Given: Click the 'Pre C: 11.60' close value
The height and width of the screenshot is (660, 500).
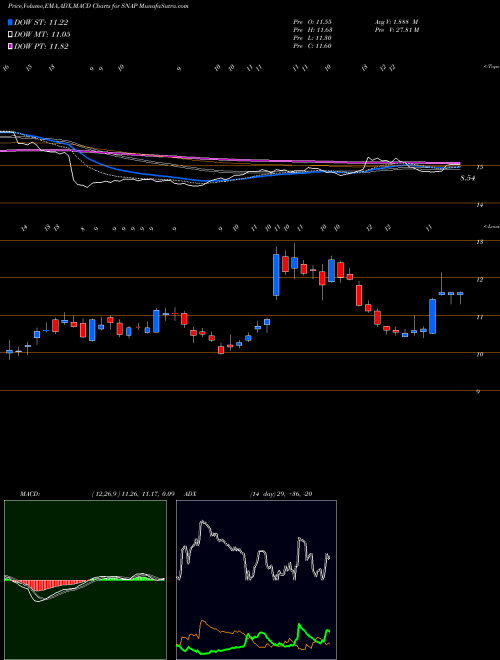Looking at the screenshot, I should [x=312, y=45].
